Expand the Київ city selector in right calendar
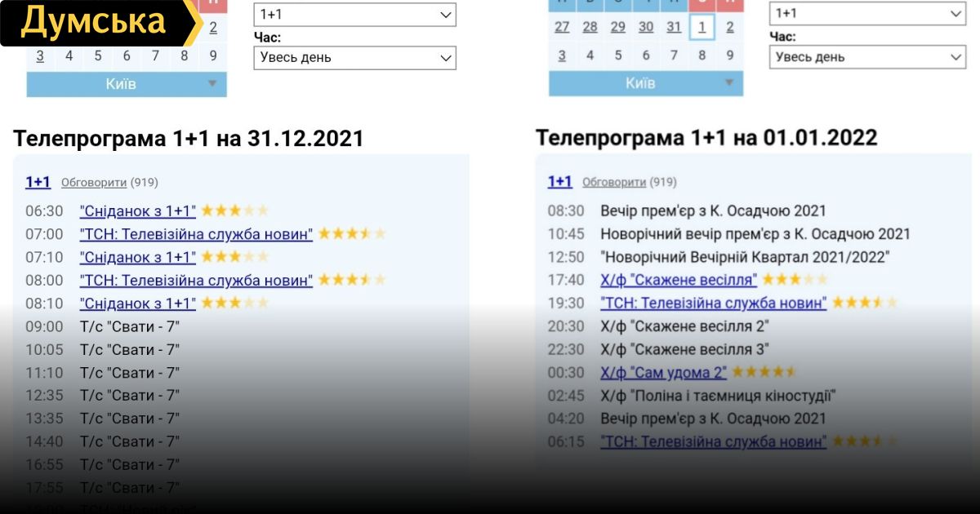980x514 pixels. tap(645, 83)
